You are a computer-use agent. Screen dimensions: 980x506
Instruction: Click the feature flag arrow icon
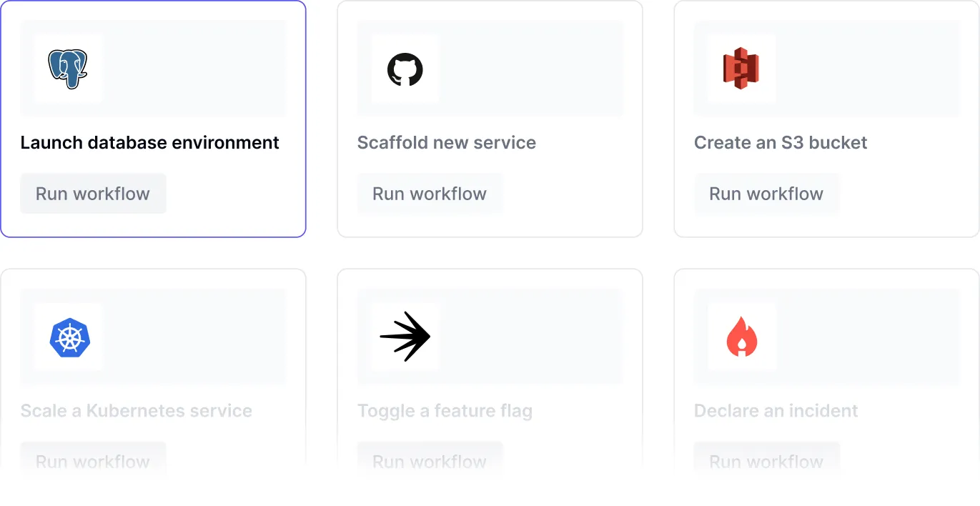click(x=405, y=337)
